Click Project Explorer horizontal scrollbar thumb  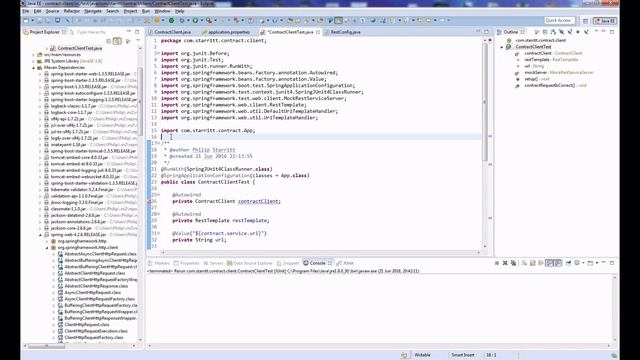tap(46, 346)
